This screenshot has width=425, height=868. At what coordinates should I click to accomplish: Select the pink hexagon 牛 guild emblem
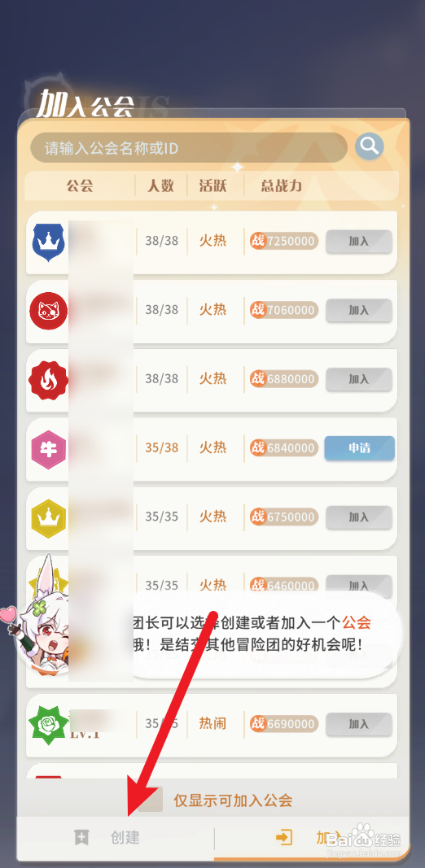(x=49, y=448)
